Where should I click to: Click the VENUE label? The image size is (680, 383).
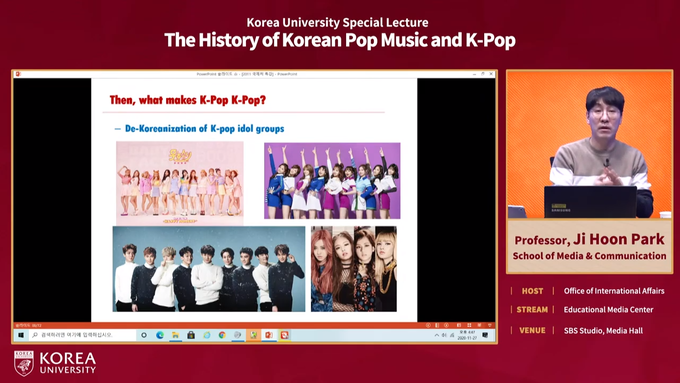point(532,331)
